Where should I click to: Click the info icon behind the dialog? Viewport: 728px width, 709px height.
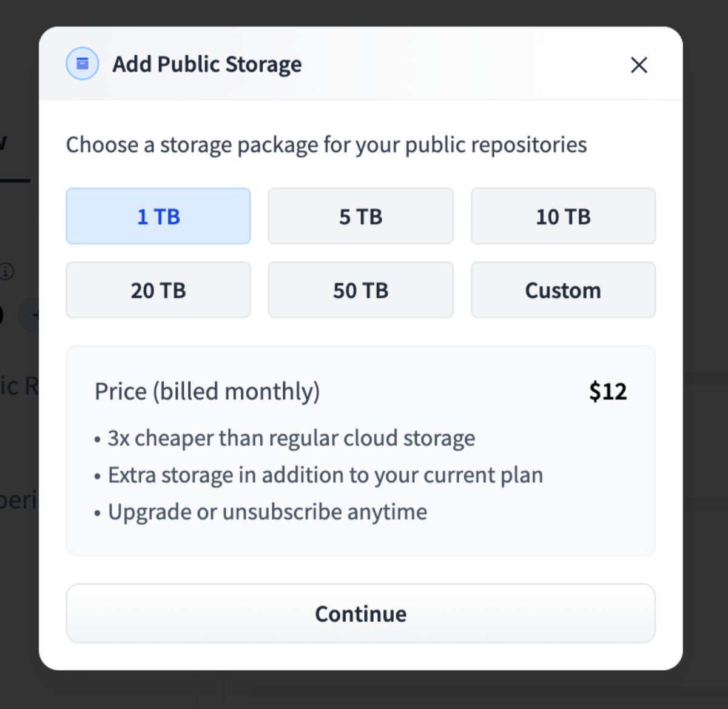coord(7,271)
